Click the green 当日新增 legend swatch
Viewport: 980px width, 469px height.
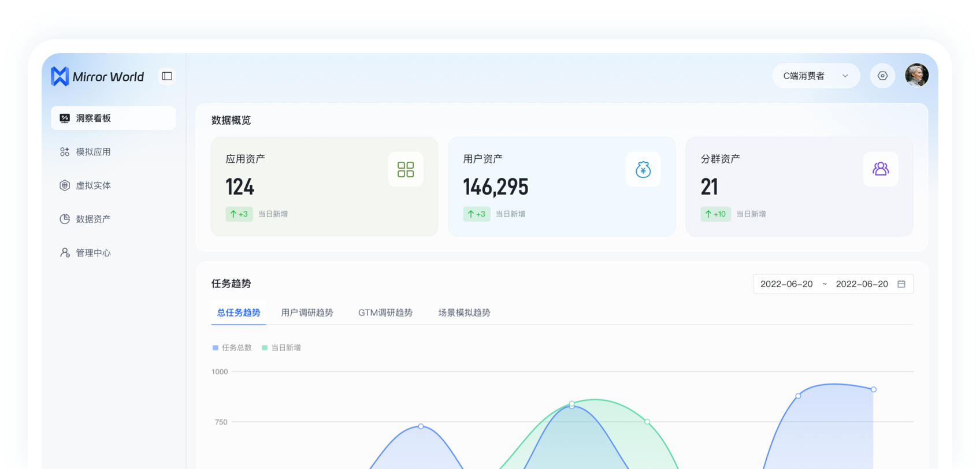point(265,348)
